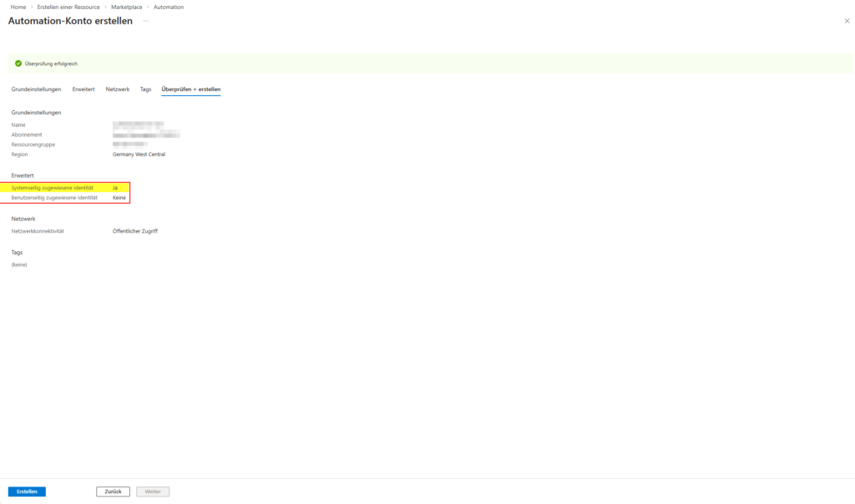The height and width of the screenshot is (504, 855).
Task: Click the Überprüfung erfolgreich banner text
Action: click(51, 63)
